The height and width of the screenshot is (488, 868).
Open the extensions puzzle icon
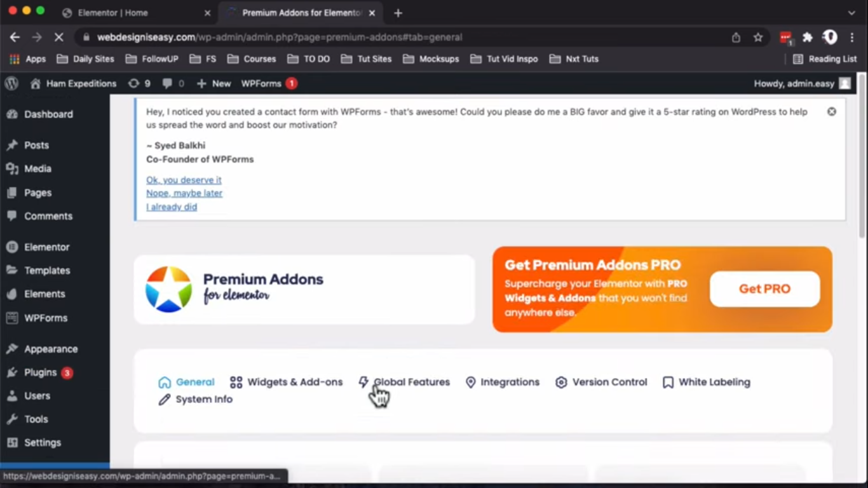pos(808,37)
